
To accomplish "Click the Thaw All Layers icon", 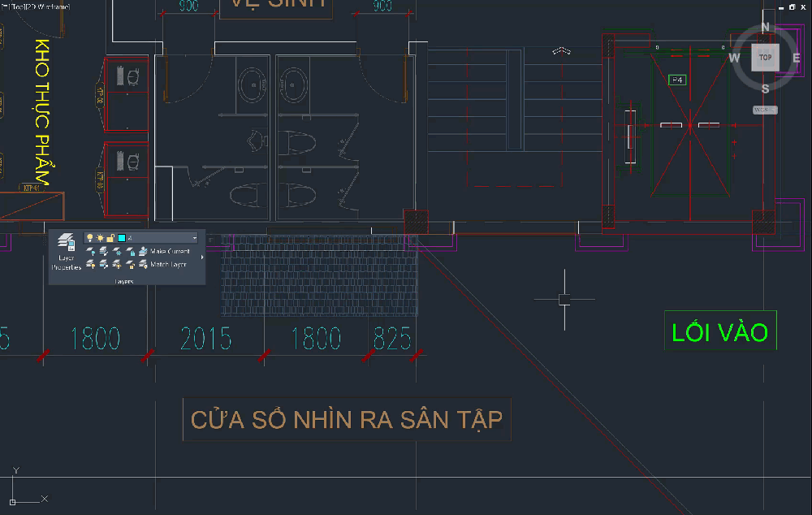I will [x=117, y=264].
